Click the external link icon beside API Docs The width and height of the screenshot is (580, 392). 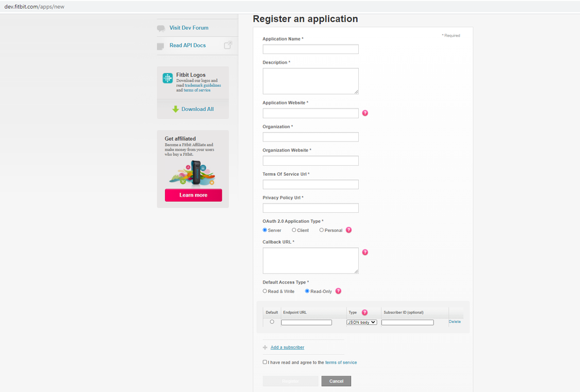228,45
